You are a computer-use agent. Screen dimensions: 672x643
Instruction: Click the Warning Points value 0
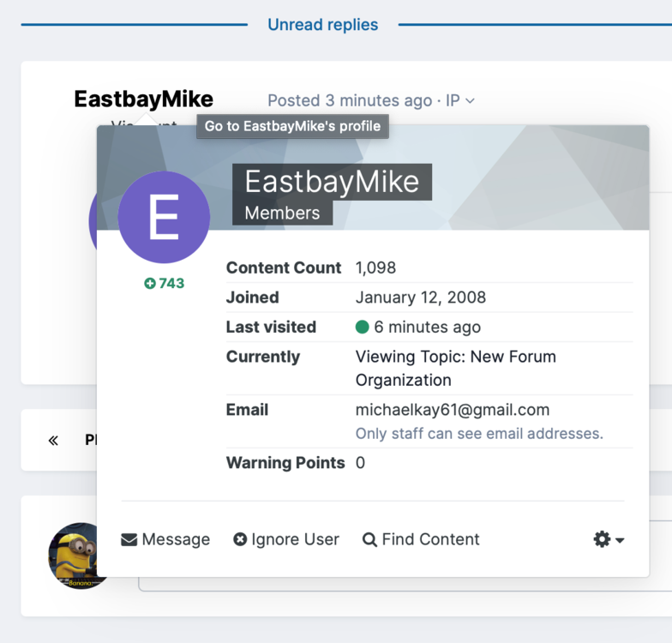360,463
